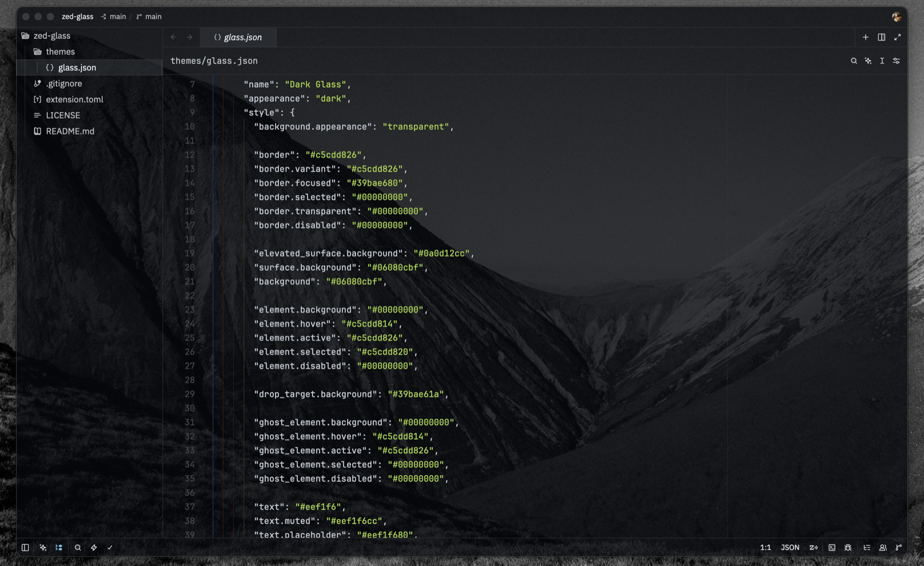
Task: Open project search from the status bar
Action: point(78,548)
